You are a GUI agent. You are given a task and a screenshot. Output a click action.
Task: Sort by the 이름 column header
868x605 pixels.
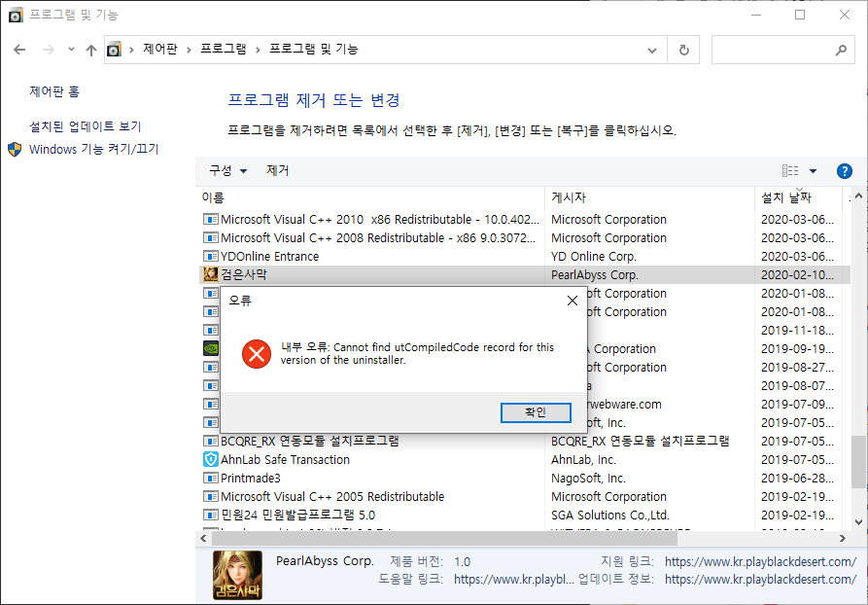372,197
